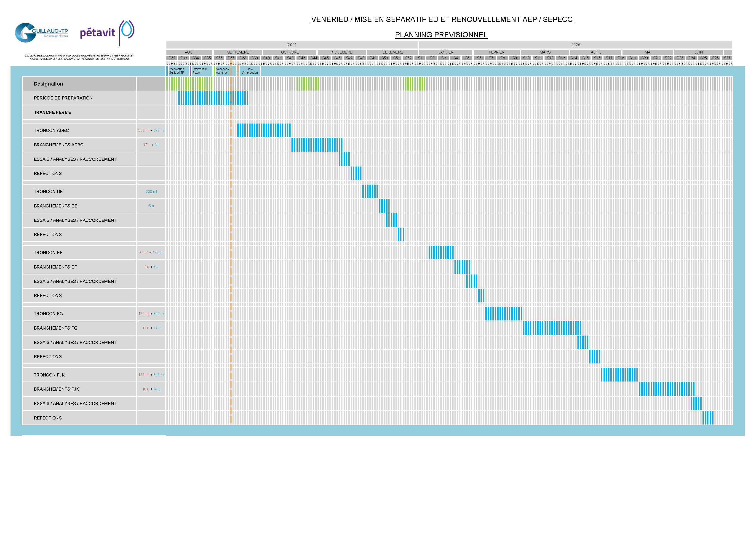Select the TRONCON DE row label
Screen dimensions: 756x535
pos(48,191)
